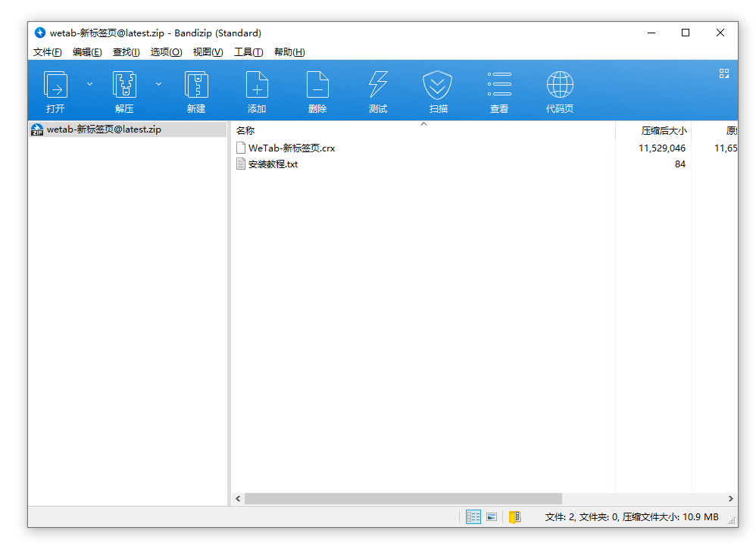Click the grid icon at toolbar's right end
The width and height of the screenshot is (756, 549).
click(x=723, y=73)
